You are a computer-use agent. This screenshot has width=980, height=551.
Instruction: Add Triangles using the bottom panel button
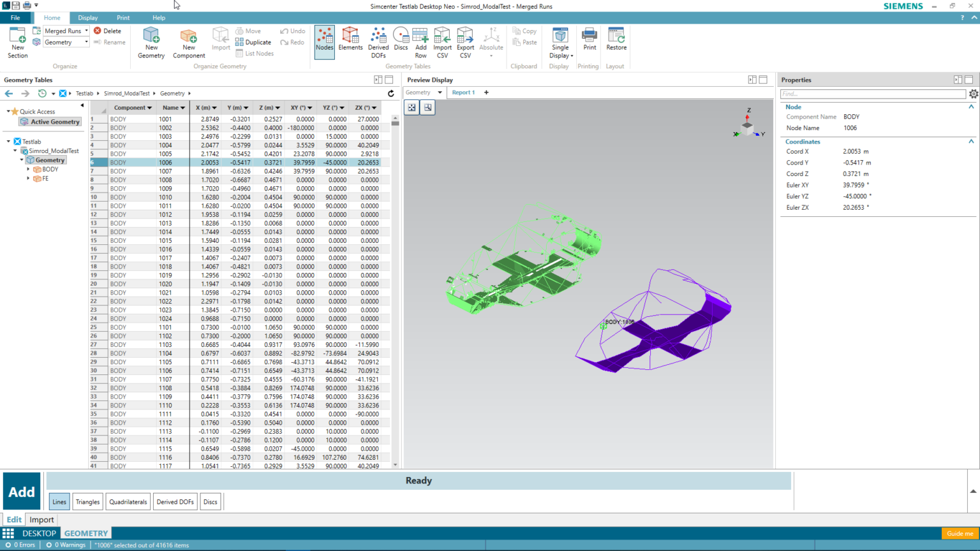pyautogui.click(x=87, y=501)
